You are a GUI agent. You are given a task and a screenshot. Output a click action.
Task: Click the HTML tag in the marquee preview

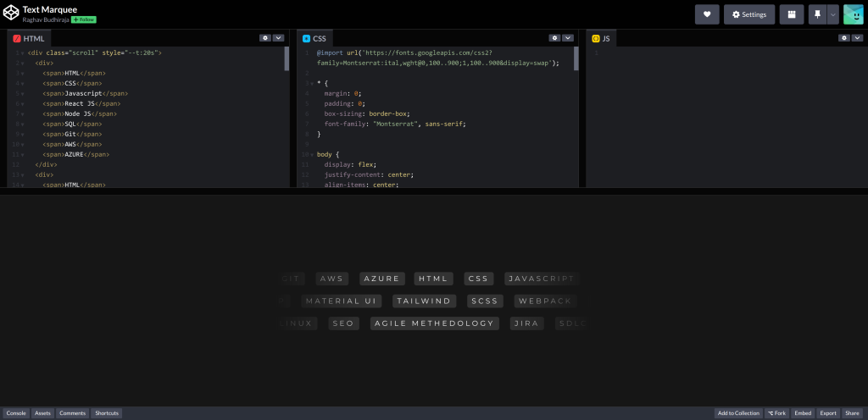(x=433, y=279)
